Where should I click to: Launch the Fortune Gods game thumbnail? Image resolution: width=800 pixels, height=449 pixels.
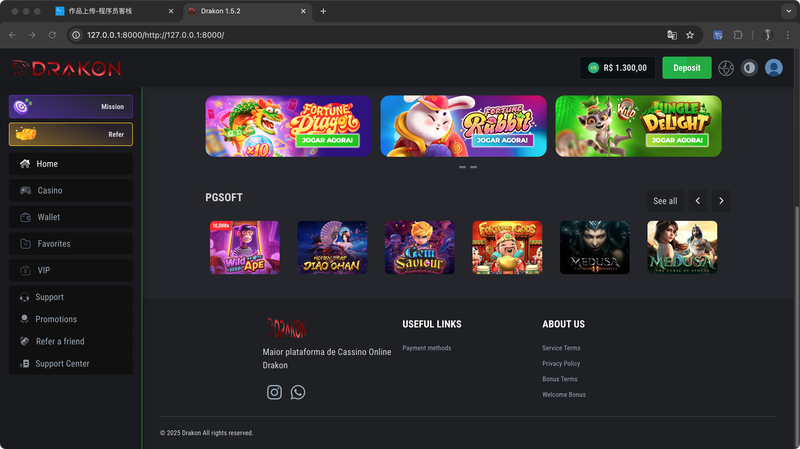(x=507, y=247)
